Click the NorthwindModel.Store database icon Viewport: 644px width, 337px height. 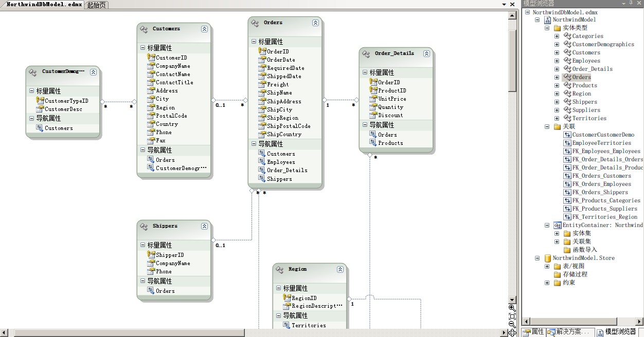(x=547, y=258)
